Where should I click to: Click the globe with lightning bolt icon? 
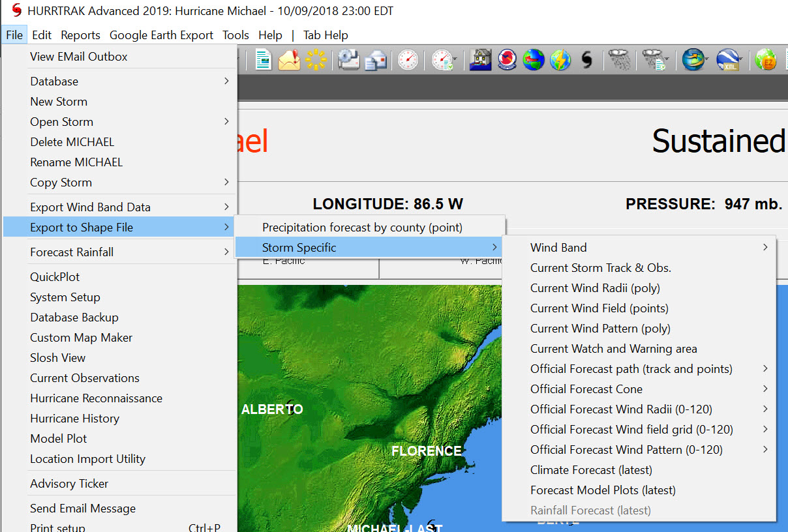pos(560,60)
